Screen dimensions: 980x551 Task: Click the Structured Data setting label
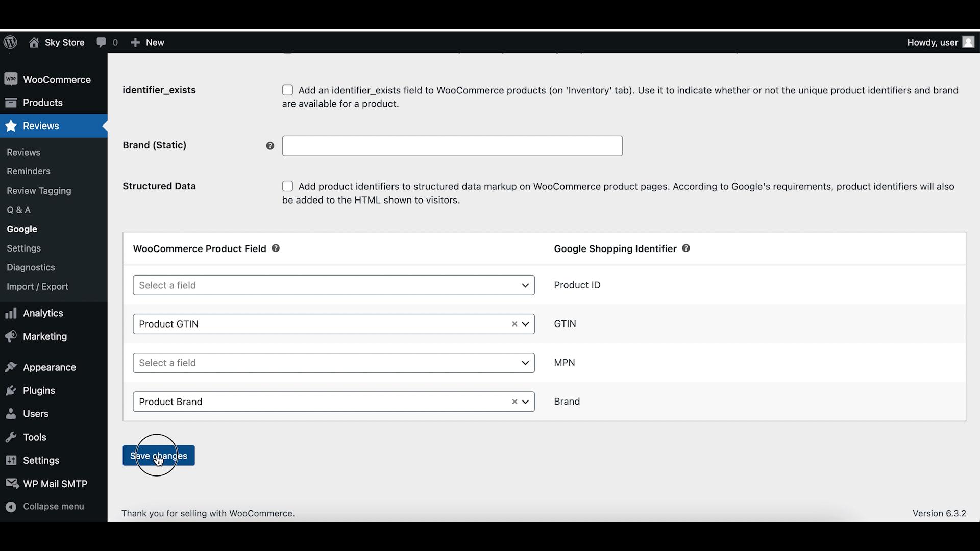click(159, 186)
